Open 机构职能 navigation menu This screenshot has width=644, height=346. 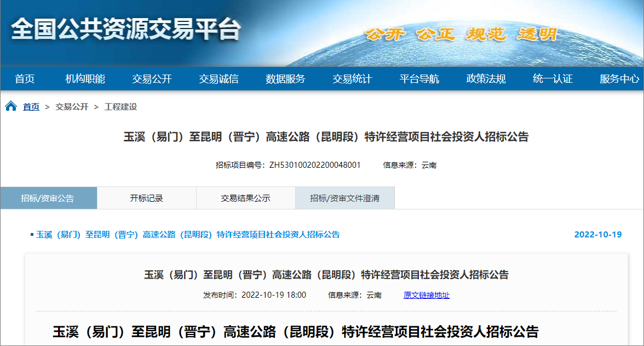85,79
